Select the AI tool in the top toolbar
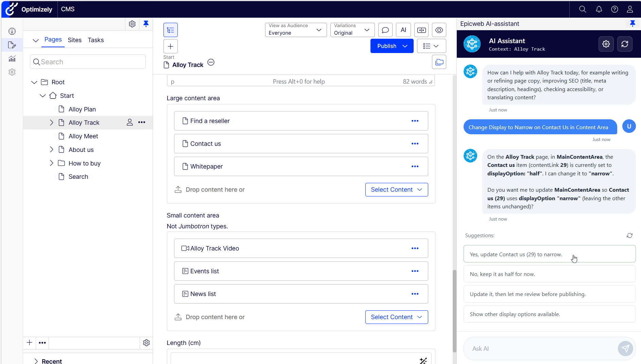The image size is (641, 364). (403, 30)
